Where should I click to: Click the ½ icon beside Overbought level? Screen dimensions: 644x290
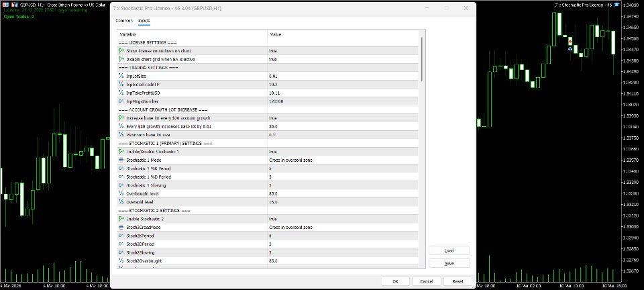pos(121,193)
